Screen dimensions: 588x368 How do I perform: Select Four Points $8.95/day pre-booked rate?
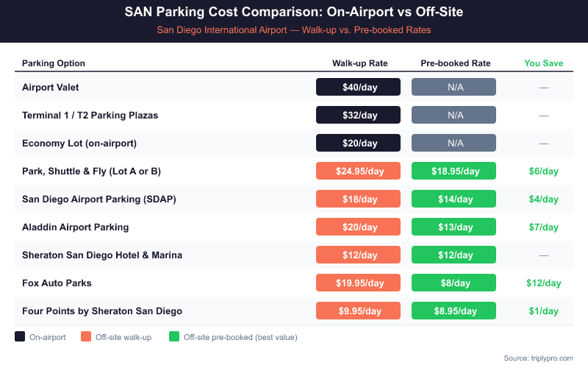click(453, 311)
